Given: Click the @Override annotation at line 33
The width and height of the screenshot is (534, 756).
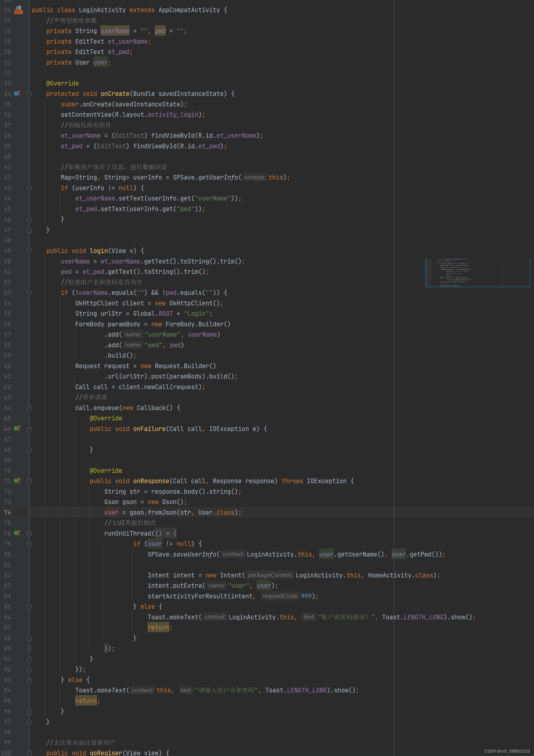Looking at the screenshot, I should pos(63,83).
